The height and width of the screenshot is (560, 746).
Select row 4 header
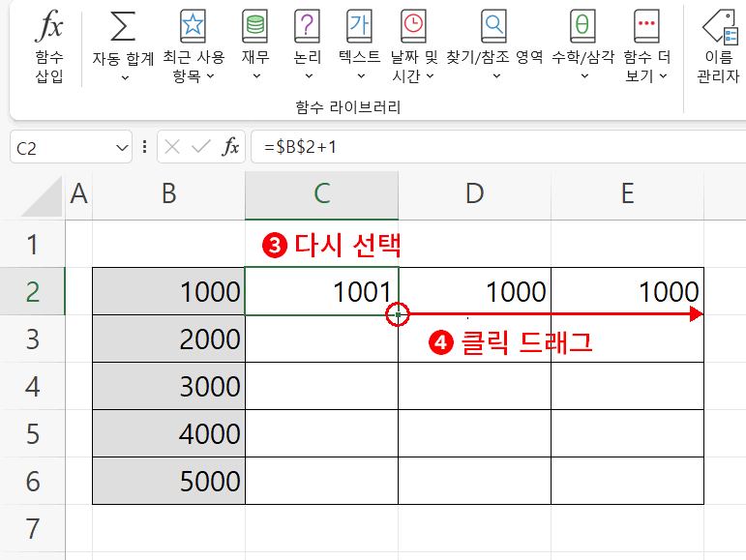pyautogui.click(x=32, y=386)
